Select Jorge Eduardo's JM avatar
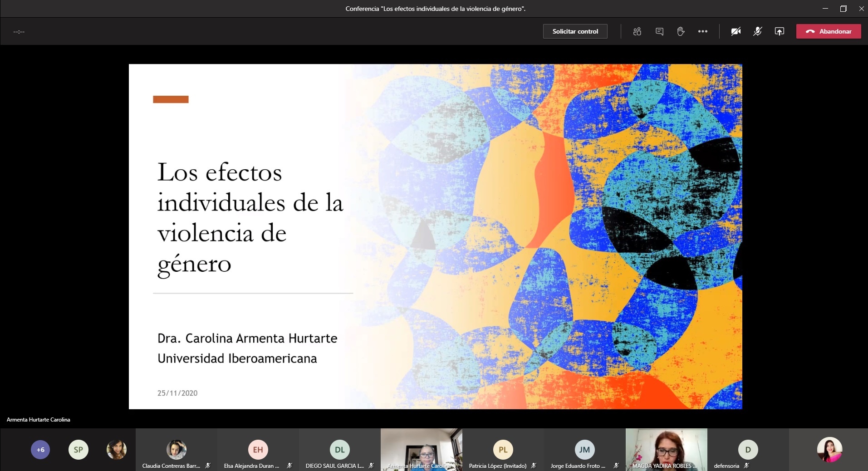This screenshot has width=868, height=471. (x=584, y=450)
